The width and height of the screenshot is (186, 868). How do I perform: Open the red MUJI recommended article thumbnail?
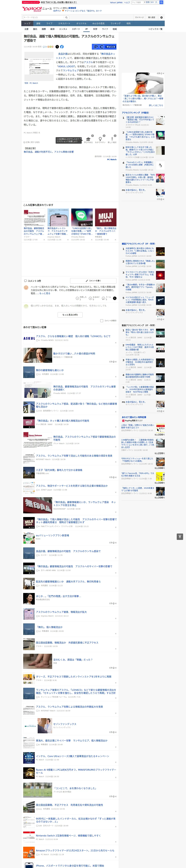tap(106, 217)
